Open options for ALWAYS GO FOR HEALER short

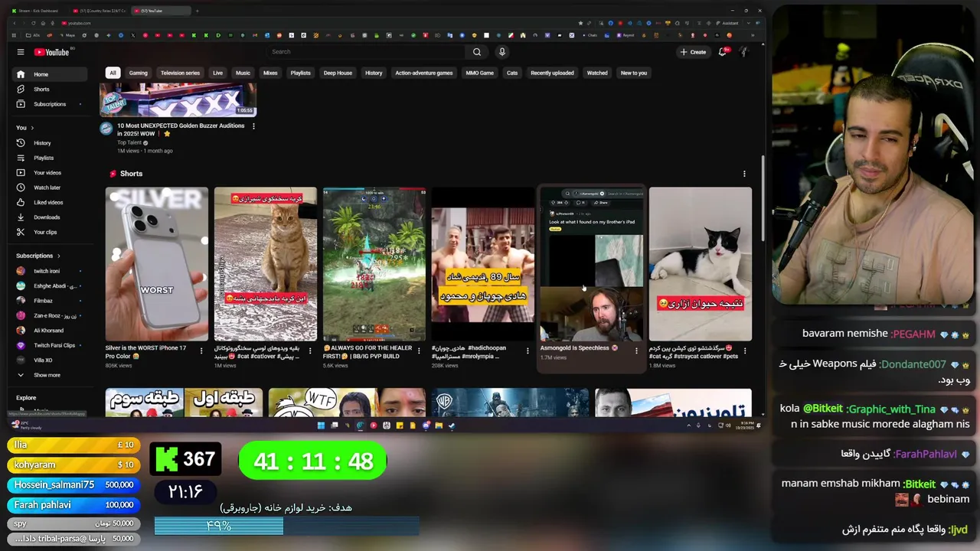419,350
